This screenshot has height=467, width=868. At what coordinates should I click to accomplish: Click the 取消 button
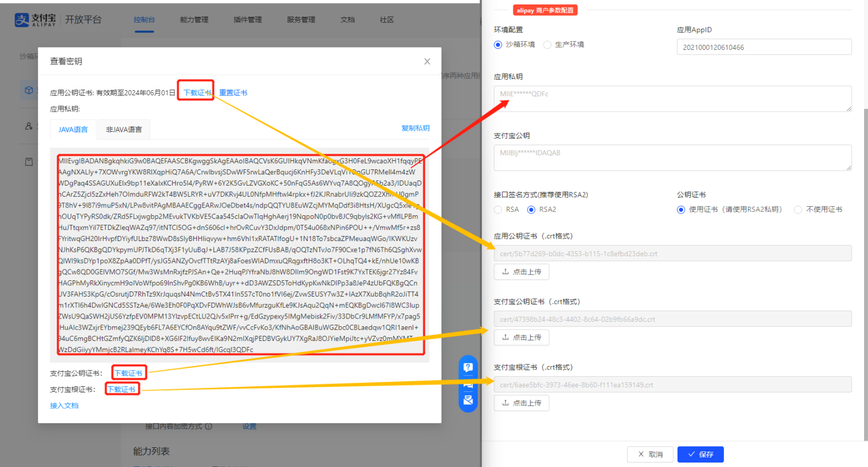(651, 455)
